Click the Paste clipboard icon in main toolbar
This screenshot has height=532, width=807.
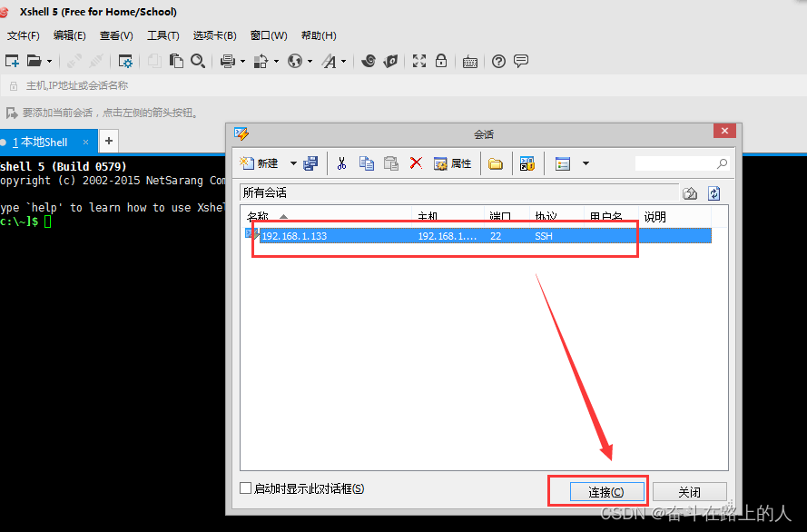[176, 61]
